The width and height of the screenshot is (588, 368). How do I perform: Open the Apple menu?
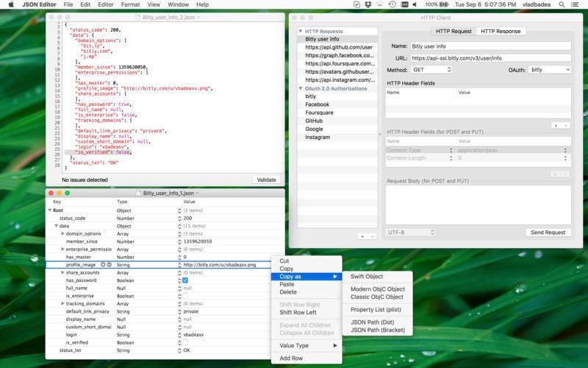pyautogui.click(x=11, y=4)
